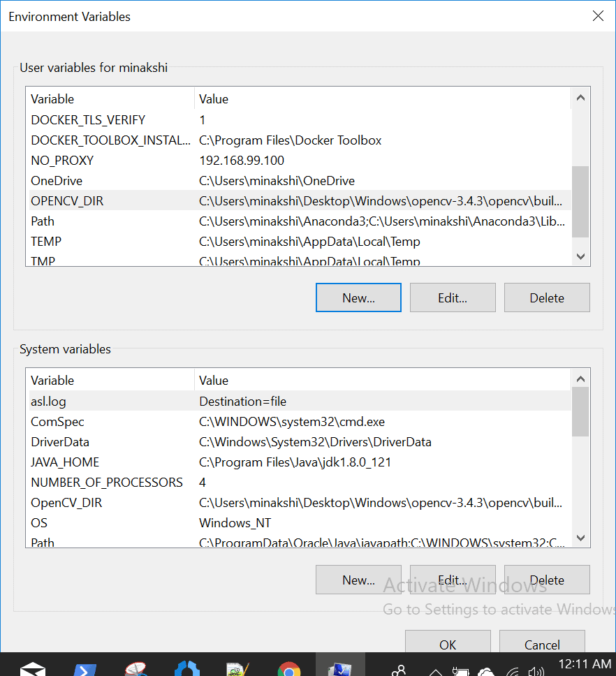
Task: Select the TEMP user variable
Action: tap(300, 241)
